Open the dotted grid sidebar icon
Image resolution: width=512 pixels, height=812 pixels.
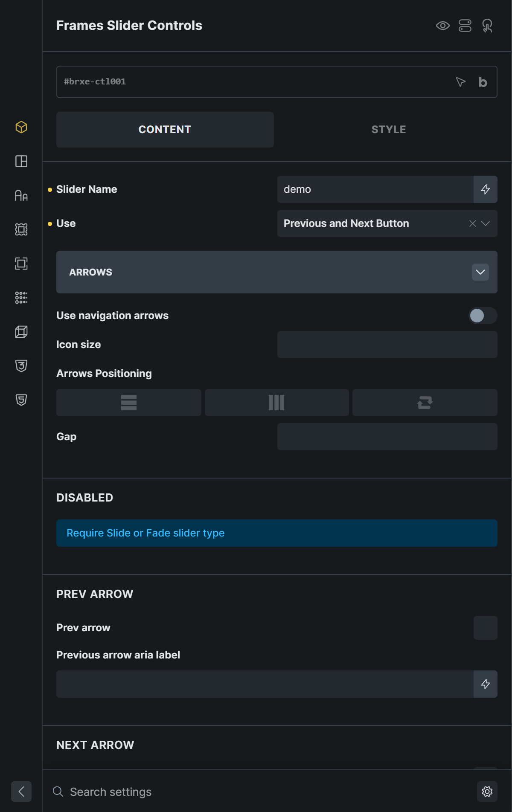[x=21, y=298]
